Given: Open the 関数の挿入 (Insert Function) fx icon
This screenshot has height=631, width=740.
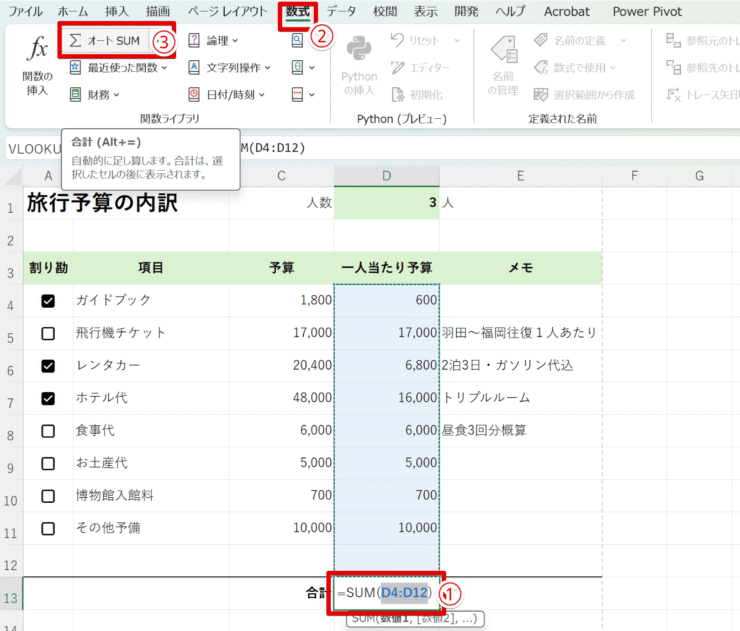Looking at the screenshot, I should click(37, 64).
